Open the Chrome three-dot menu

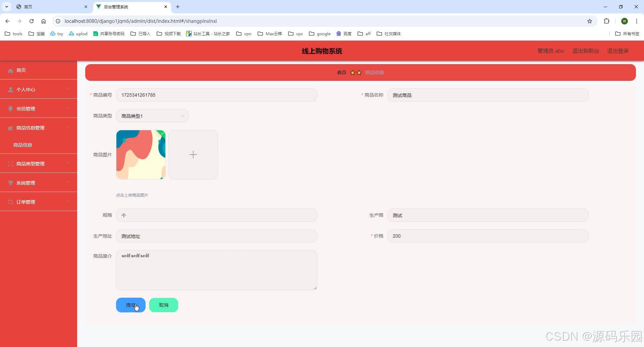click(637, 21)
